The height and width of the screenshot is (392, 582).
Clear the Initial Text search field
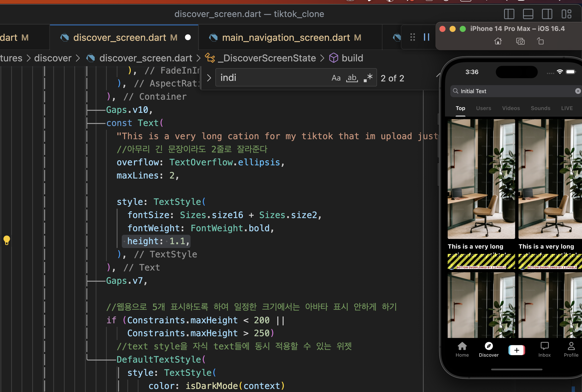(x=578, y=91)
